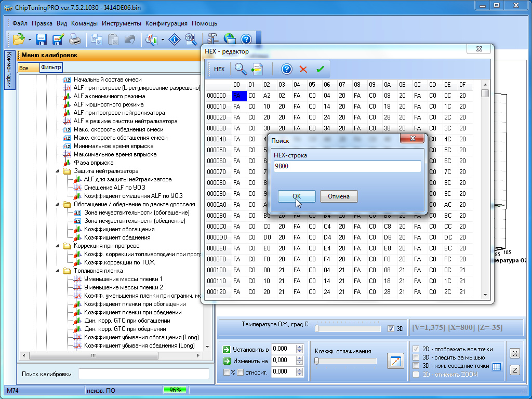Collapse the 'Защита нейтрализатора' folder
The image size is (532, 399).
57,171
